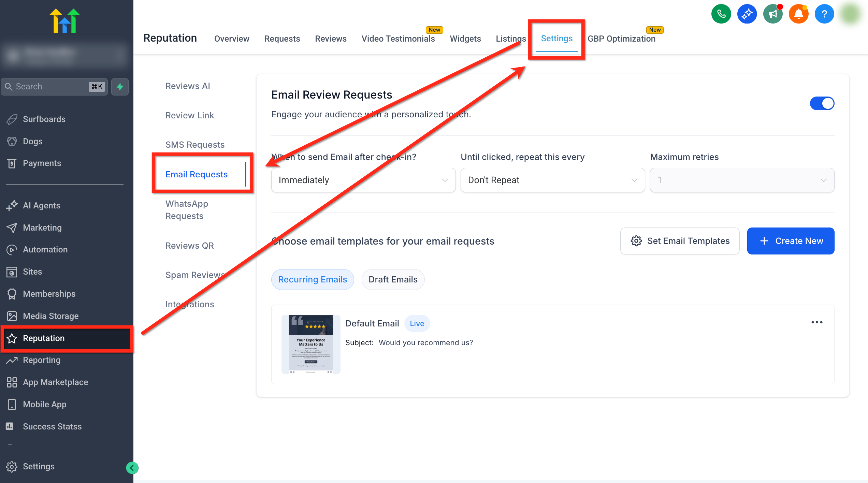This screenshot has width=868, height=483.
Task: Switch to the Video Testimonials tab
Action: (x=398, y=39)
